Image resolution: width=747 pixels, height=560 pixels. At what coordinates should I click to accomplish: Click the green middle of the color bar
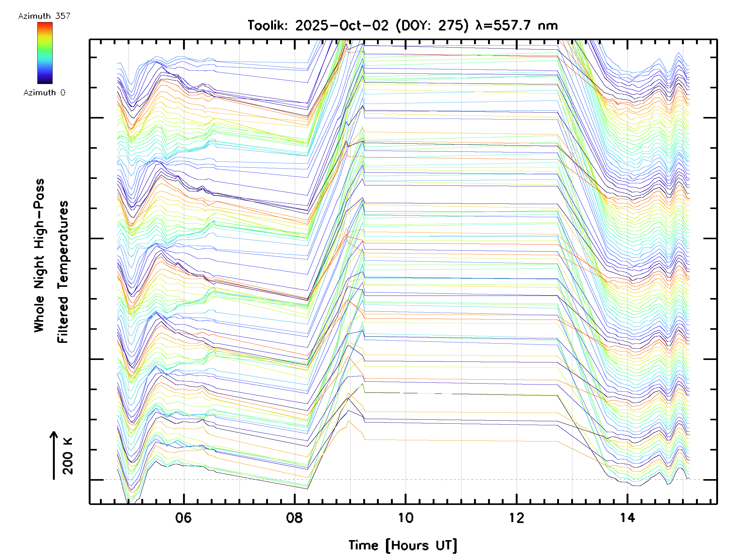[x=45, y=51]
